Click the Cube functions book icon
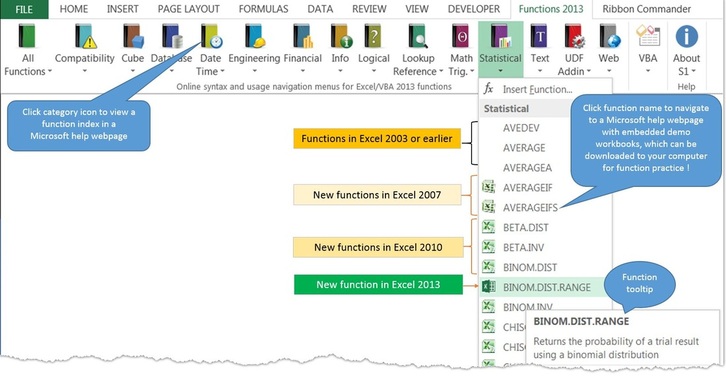This screenshot has width=726, height=376. [133, 36]
